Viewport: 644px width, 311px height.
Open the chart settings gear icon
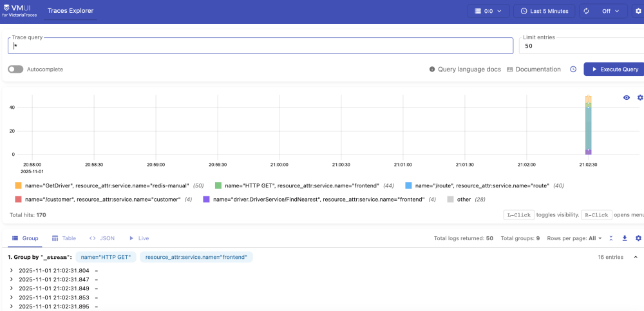(x=639, y=98)
